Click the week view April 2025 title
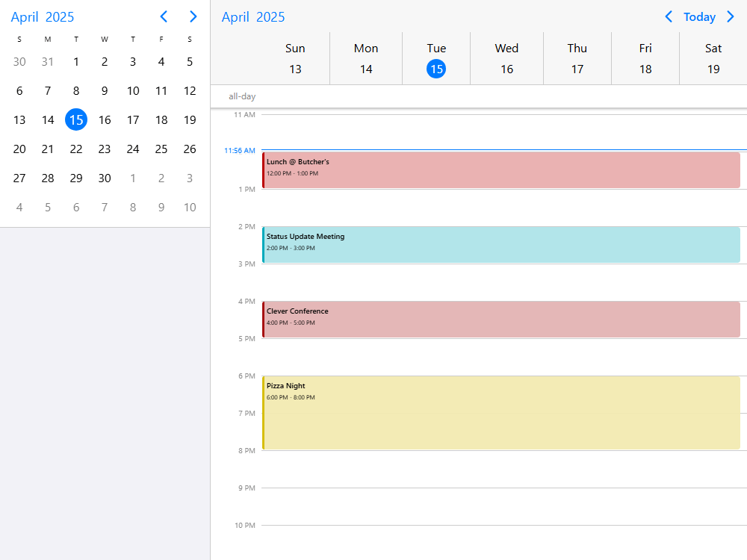Viewport: 747px width, 560px height. pos(253,17)
